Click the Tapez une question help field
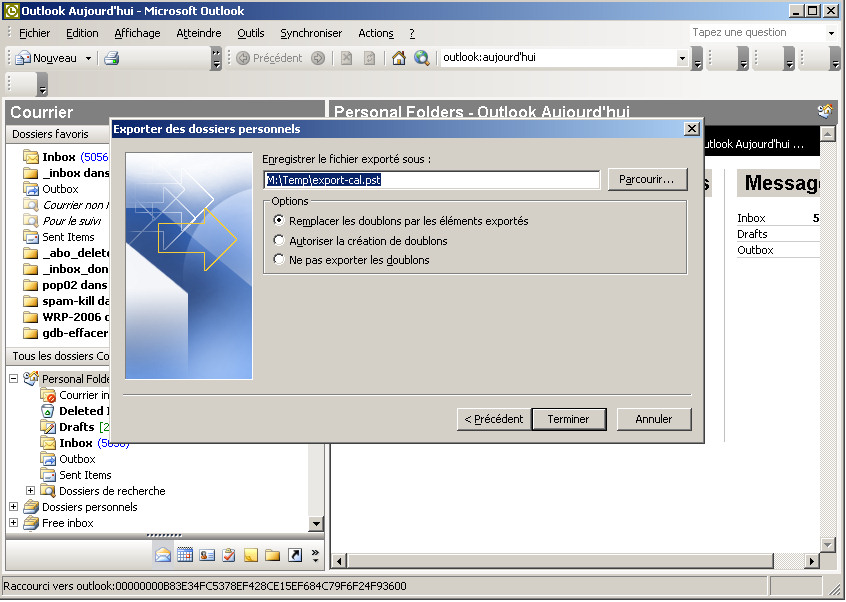846x602 pixels. 758,33
